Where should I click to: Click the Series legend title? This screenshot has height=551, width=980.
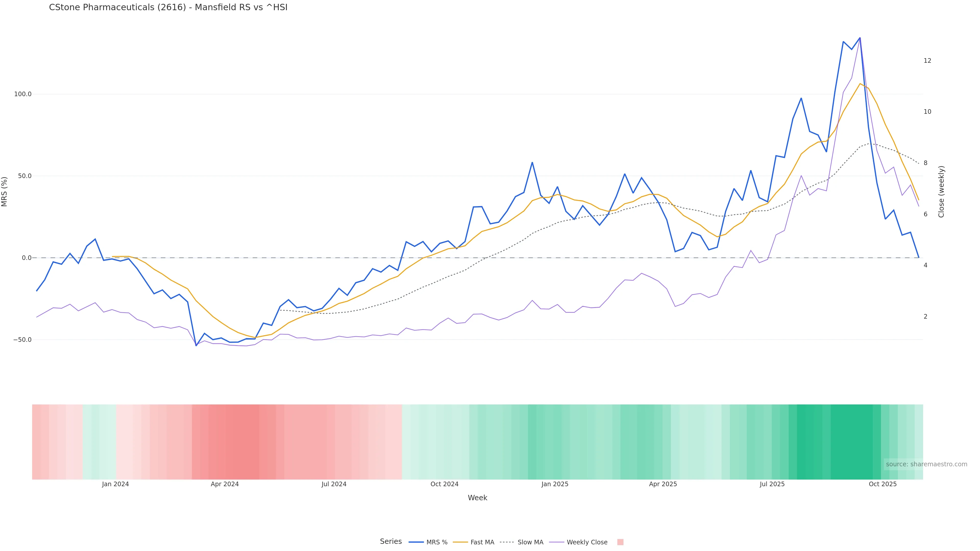coord(391,542)
